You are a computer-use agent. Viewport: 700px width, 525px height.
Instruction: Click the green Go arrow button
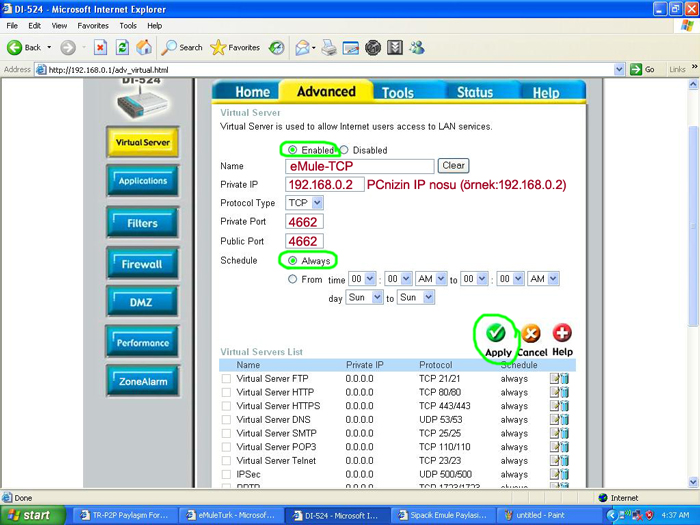click(x=636, y=70)
